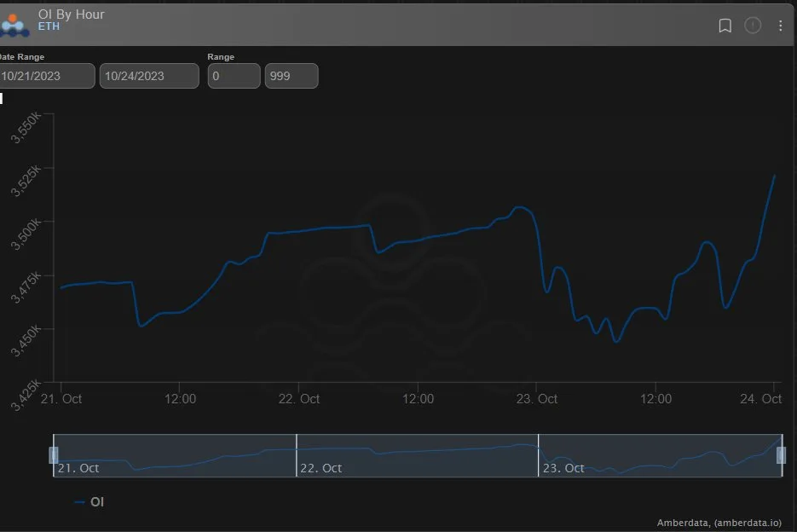Click the Amberdata logo icon
Screen dimensions: 797x532
pos(14,26)
